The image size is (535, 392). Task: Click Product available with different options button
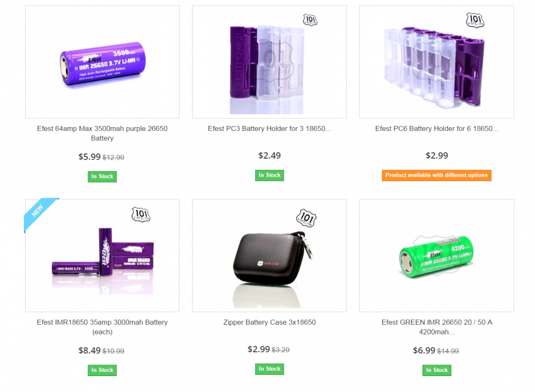(437, 175)
